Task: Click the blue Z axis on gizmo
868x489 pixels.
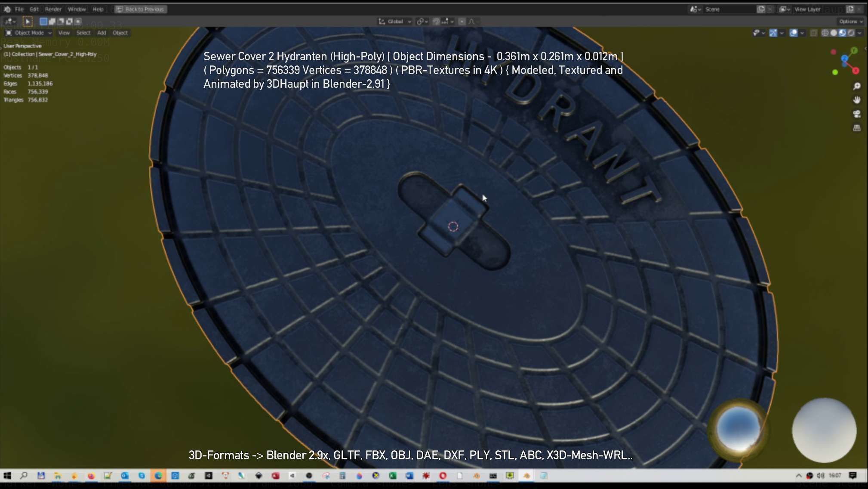Action: coord(845,59)
